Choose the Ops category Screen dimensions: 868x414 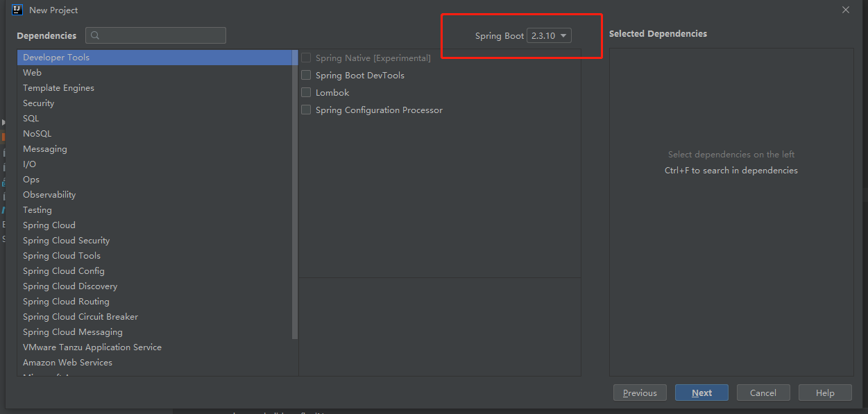[x=155, y=180]
